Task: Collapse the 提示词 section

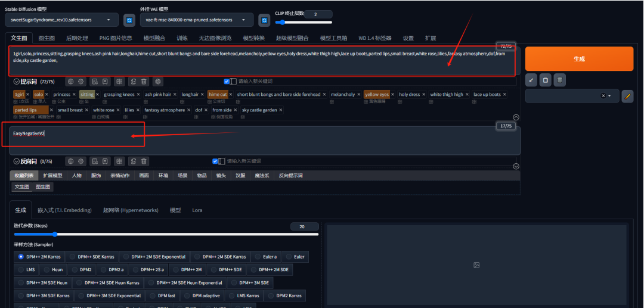Action: tap(17, 81)
